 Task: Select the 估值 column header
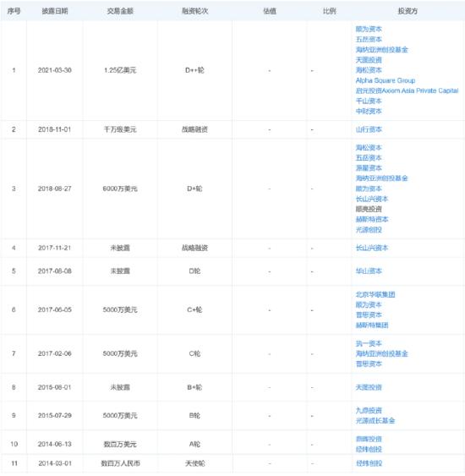270,11
